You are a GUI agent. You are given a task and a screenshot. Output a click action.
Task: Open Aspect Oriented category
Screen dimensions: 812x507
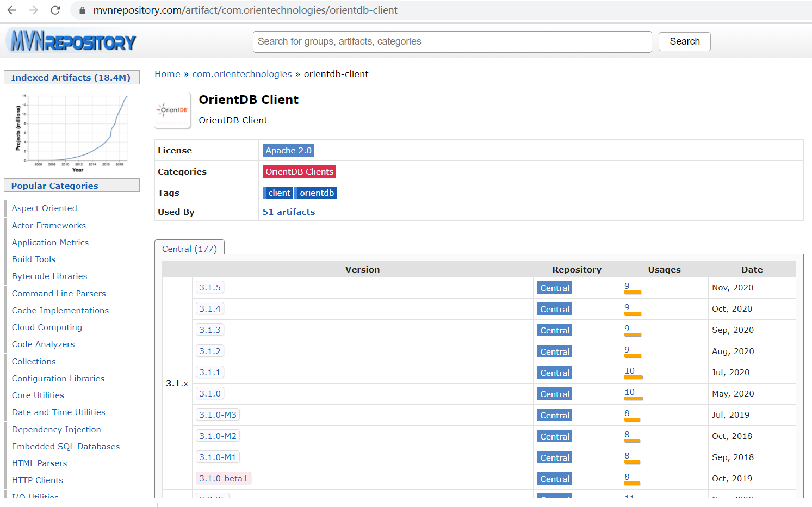point(45,208)
